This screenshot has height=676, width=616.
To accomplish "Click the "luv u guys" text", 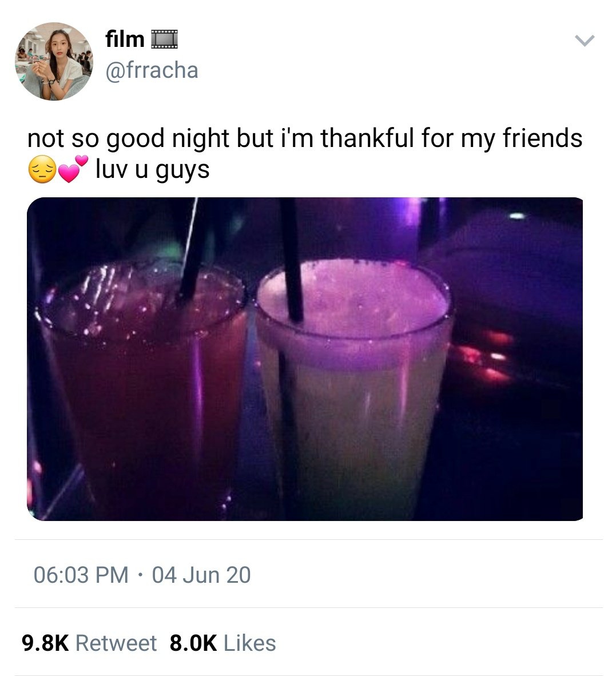I will [153, 169].
